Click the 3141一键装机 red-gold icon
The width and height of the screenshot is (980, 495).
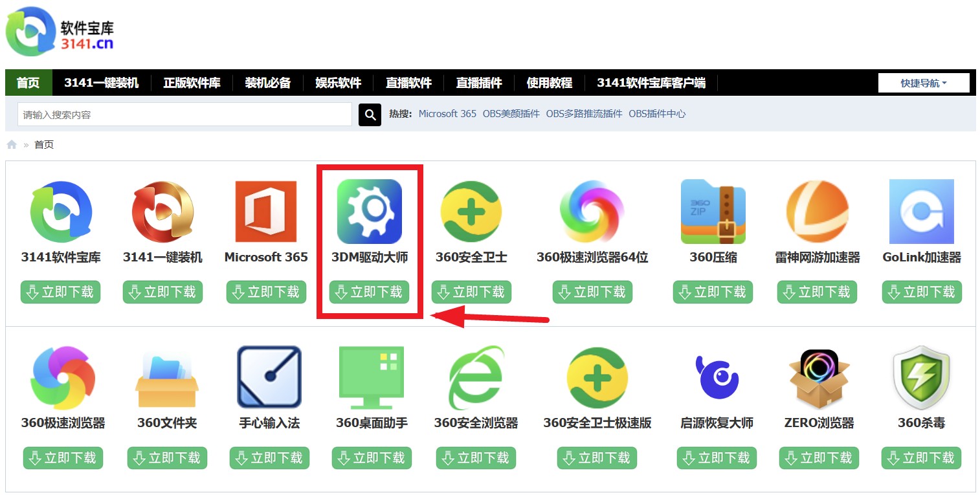pos(162,212)
